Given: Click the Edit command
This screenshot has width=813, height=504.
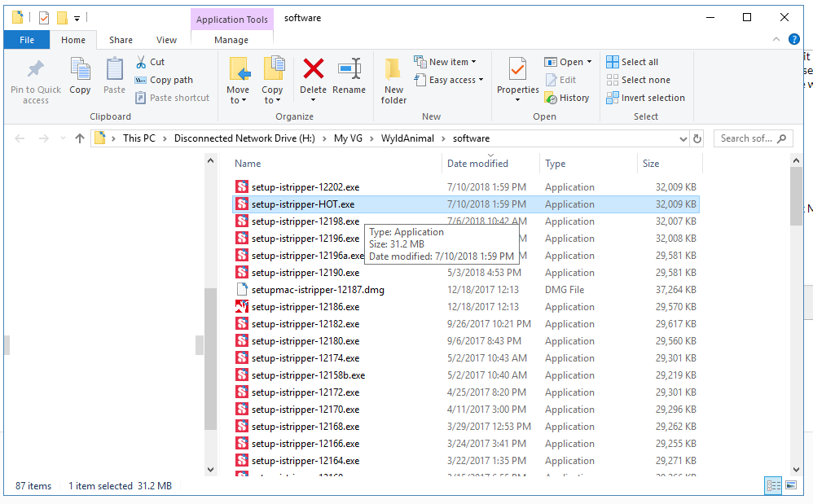Looking at the screenshot, I should [x=561, y=80].
